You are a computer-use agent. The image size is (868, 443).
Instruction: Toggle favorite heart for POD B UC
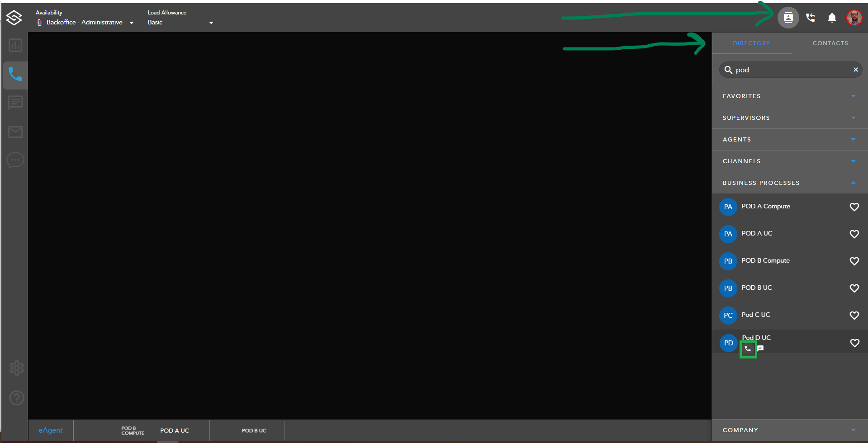click(x=854, y=288)
